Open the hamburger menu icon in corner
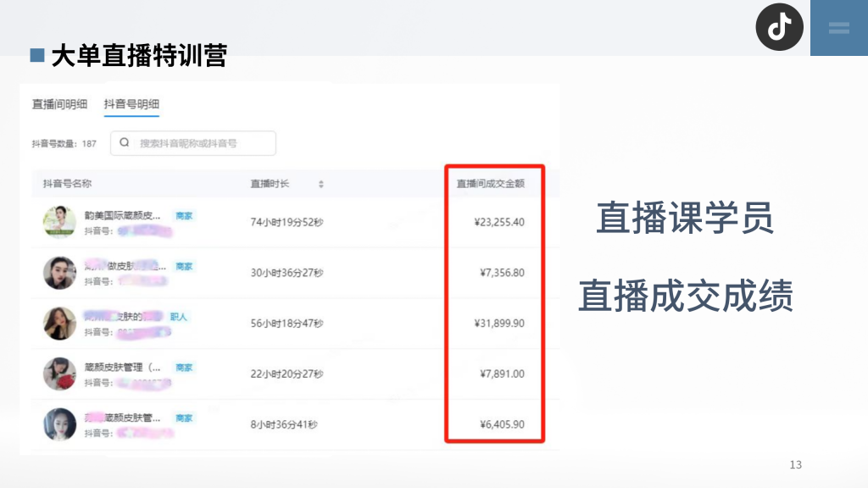 tap(839, 26)
